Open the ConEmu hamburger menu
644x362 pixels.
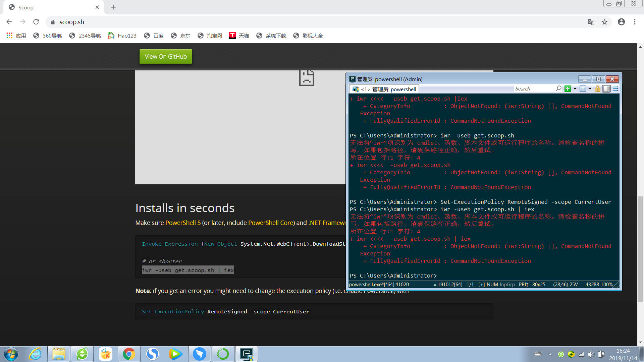click(x=615, y=89)
